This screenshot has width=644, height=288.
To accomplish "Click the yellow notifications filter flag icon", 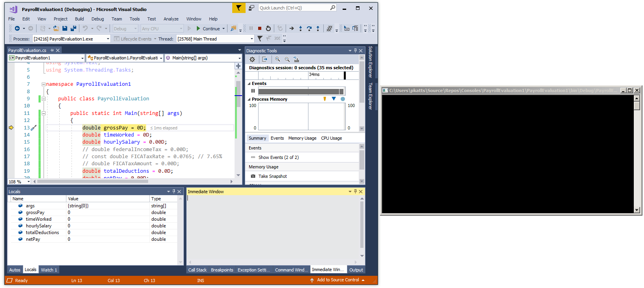I will pyautogui.click(x=239, y=8).
